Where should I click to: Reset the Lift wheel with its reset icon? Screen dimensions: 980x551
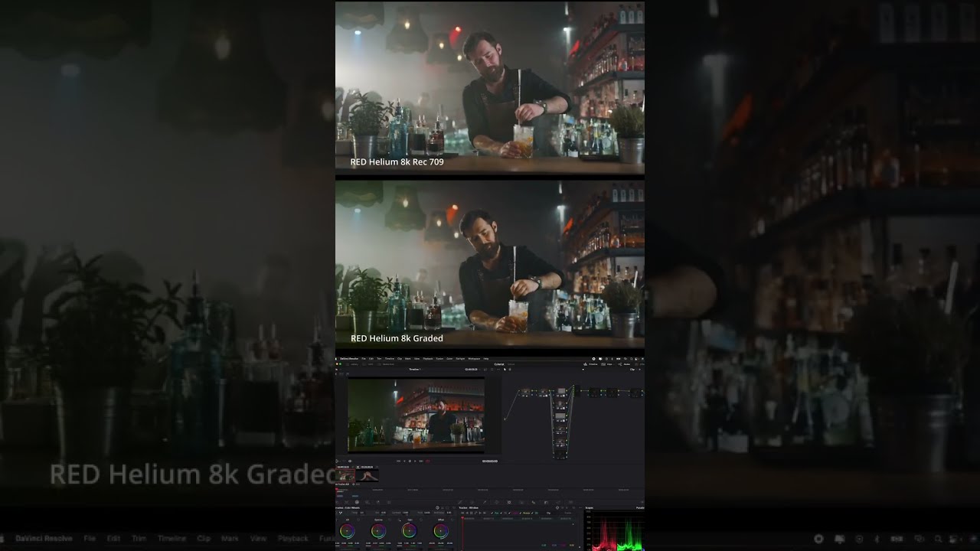click(358, 520)
